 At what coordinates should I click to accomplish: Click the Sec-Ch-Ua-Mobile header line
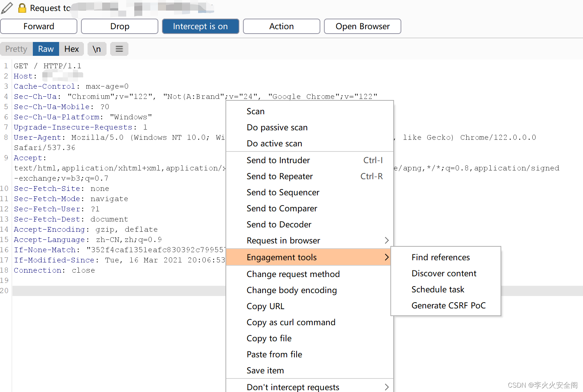point(61,107)
